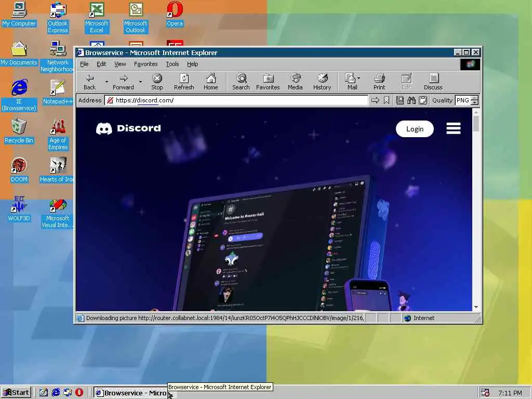Refresh the current page
Viewport: 532px width, 399px height.
[184, 82]
